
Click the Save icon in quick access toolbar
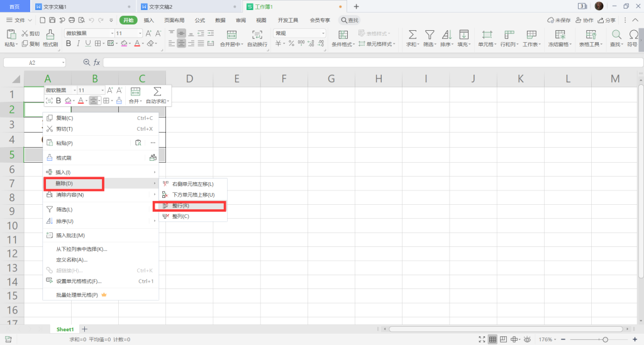(52, 20)
